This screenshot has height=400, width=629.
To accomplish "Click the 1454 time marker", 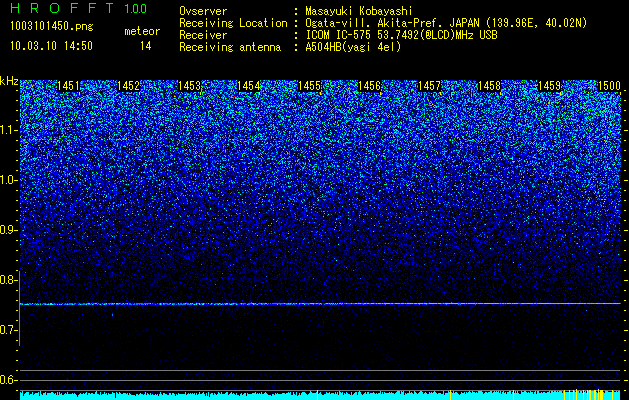I will (x=249, y=86).
